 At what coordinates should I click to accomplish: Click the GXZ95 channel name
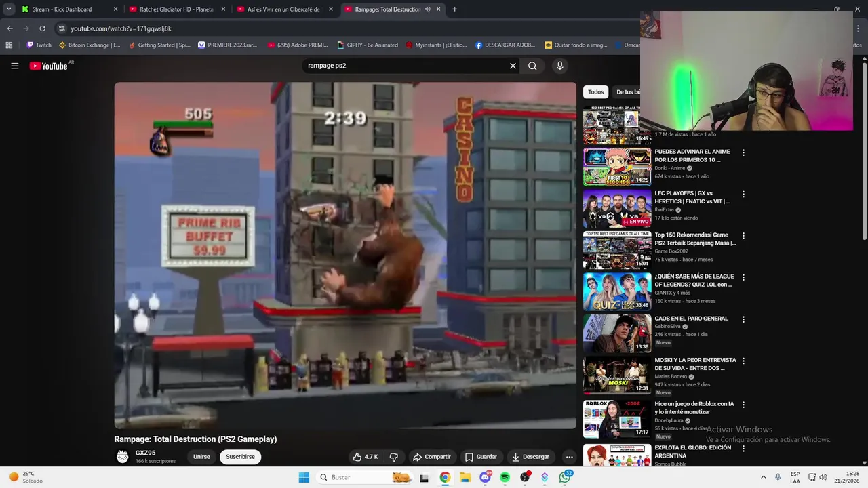pos(145,453)
